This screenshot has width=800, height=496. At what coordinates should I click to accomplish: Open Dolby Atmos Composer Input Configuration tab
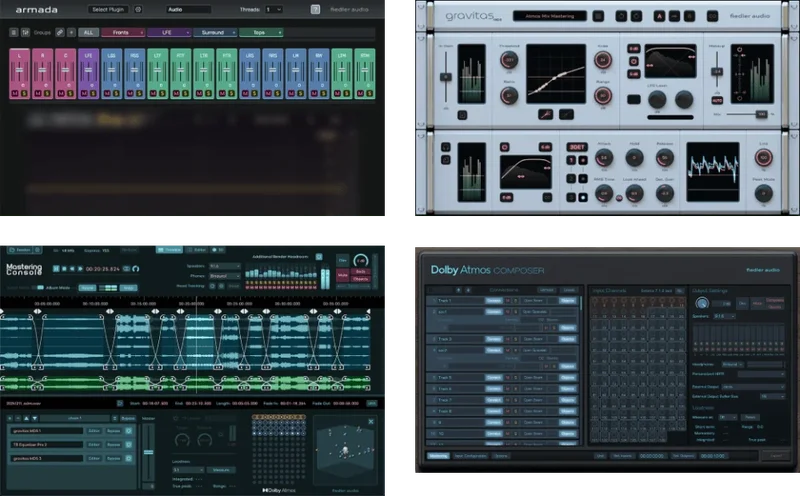pos(470,456)
